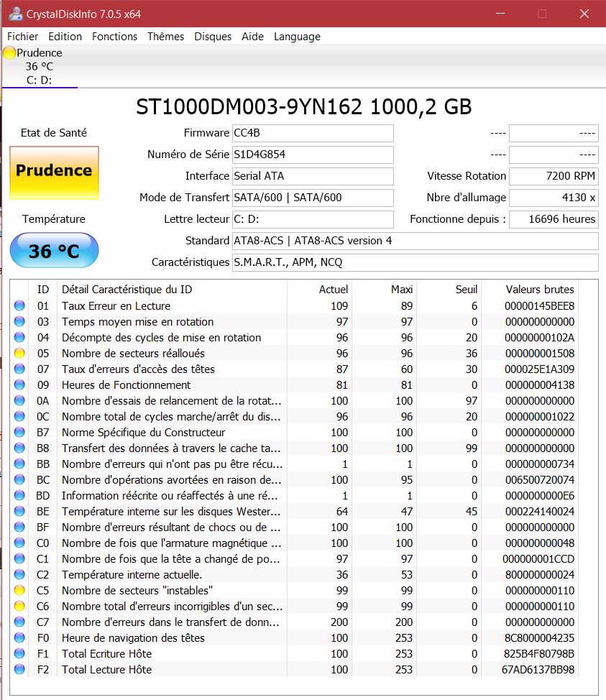Click blue status icon for row 01
606x700 pixels.
pos(19,306)
